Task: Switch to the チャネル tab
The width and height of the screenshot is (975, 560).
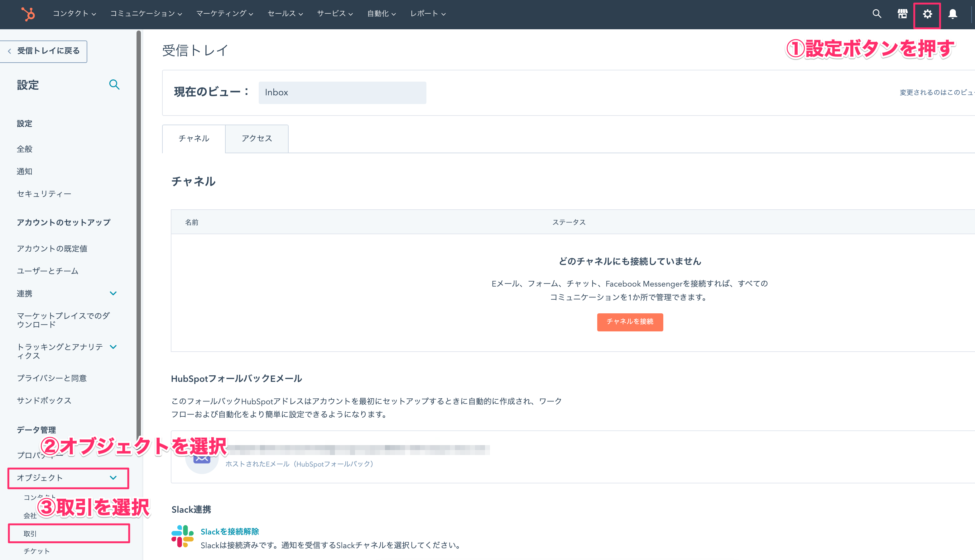Action: pos(194,139)
